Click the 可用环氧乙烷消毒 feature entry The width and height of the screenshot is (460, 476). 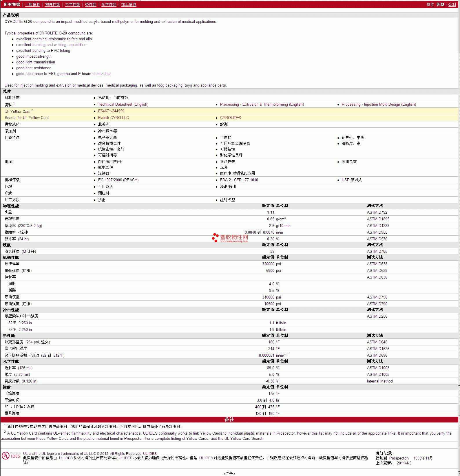tap(235, 144)
